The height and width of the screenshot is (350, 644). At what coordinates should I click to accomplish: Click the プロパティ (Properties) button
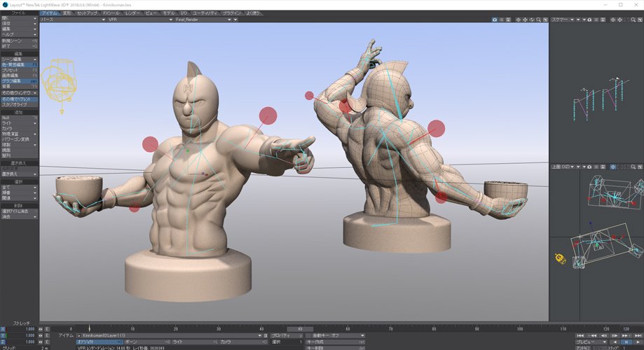point(287,335)
